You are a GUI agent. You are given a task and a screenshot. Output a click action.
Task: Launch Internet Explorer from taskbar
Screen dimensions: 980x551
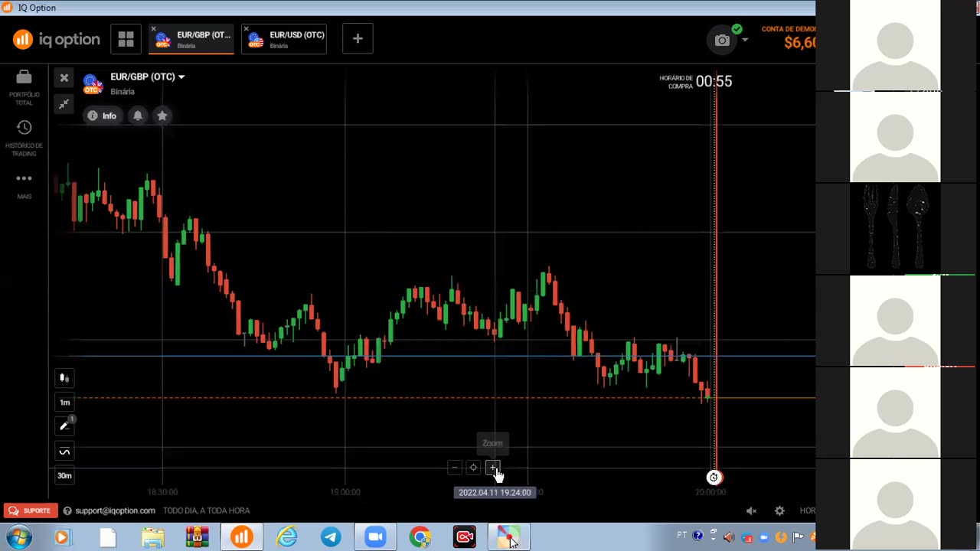pyautogui.click(x=287, y=538)
